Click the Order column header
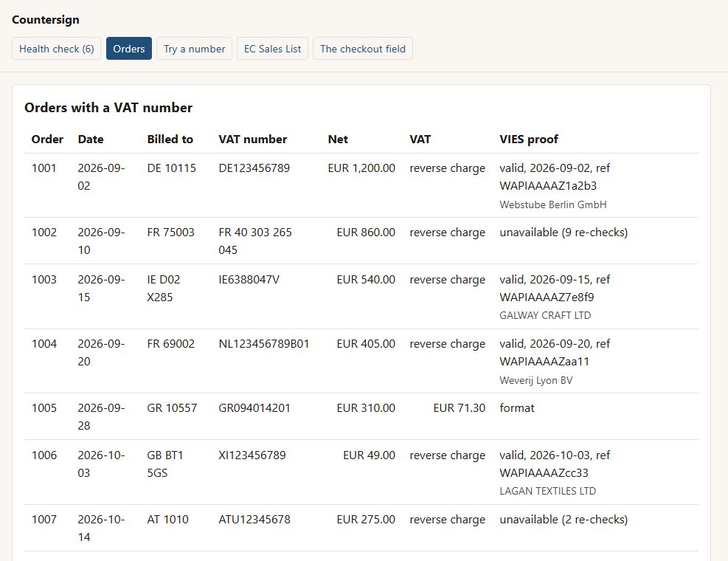728x561 pixels. pyautogui.click(x=47, y=139)
